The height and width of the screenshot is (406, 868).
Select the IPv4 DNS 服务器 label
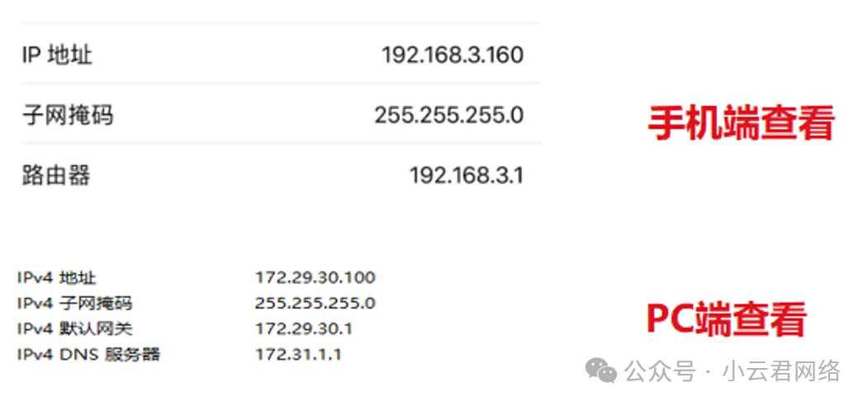(88, 355)
